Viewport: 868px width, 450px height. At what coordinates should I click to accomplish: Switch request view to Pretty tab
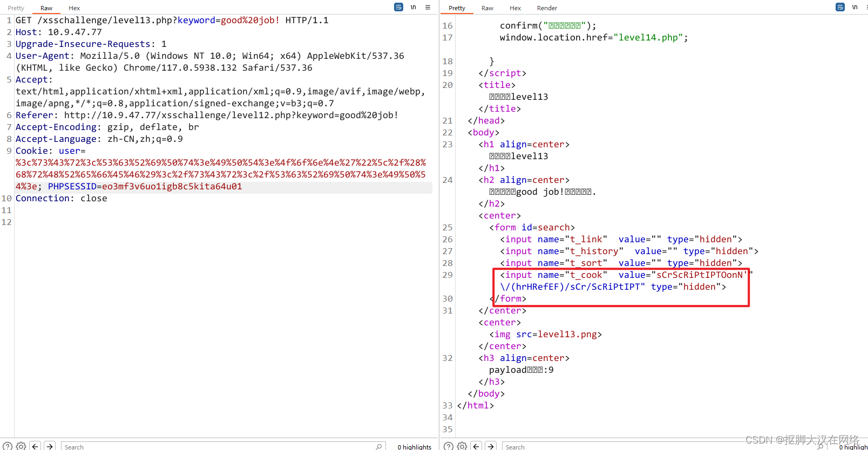16,8
